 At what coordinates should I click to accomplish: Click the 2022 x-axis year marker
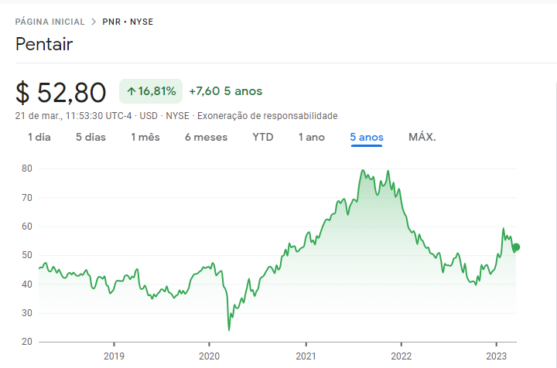401,356
